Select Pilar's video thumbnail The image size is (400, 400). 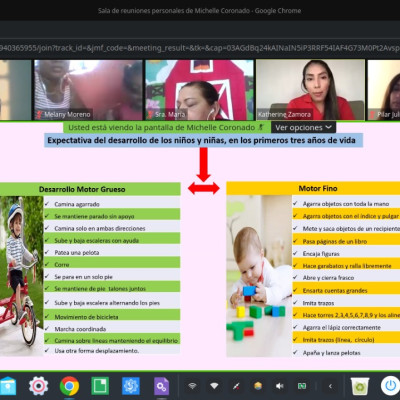pos(383,90)
